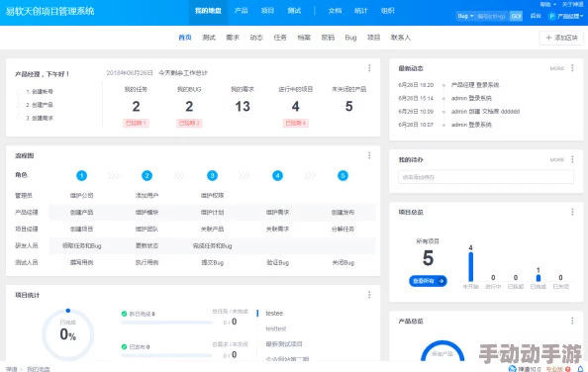Click the user avatar P icon
The height and width of the screenshot is (372, 588).
[551, 16]
